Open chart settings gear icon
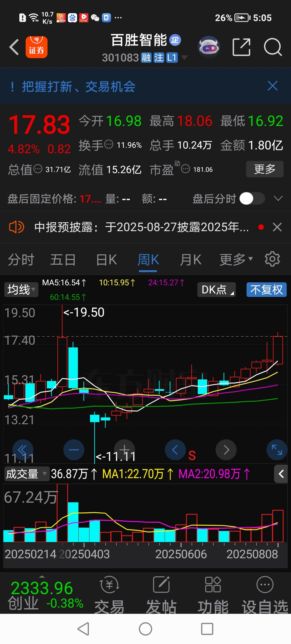291x644 pixels. coord(272,259)
